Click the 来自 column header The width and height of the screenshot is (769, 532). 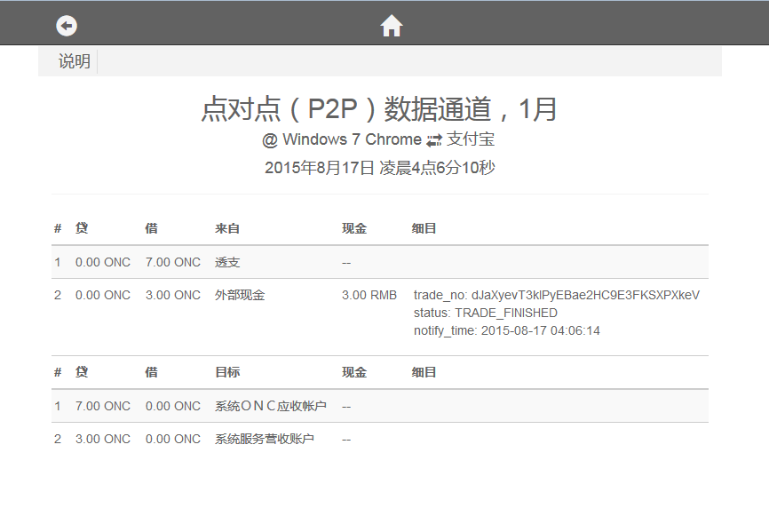227,228
